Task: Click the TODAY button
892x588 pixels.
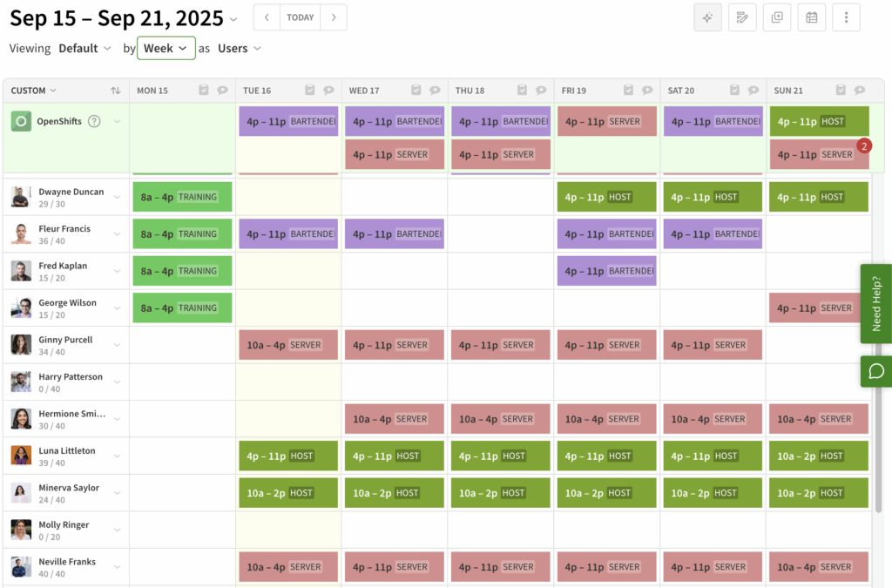Action: [x=301, y=17]
